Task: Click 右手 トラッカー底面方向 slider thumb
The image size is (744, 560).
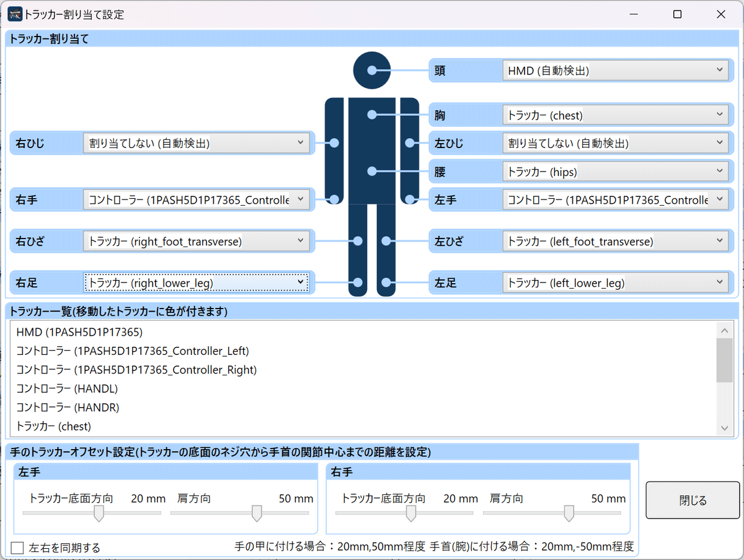Action: [x=410, y=514]
